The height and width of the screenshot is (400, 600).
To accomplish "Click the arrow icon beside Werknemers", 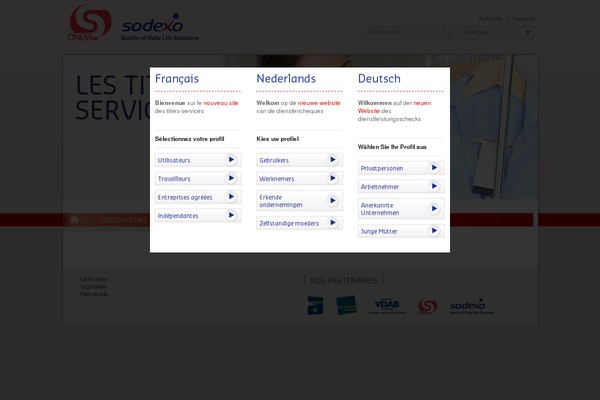I will [333, 178].
